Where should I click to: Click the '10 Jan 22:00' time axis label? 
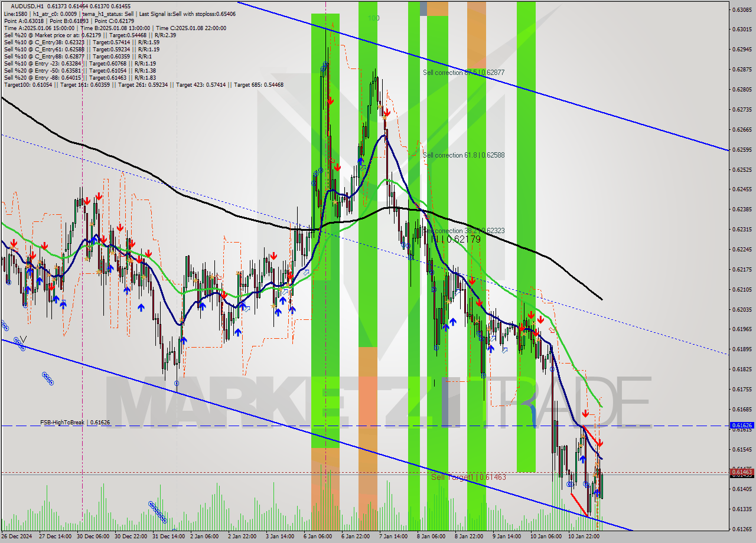585,537
